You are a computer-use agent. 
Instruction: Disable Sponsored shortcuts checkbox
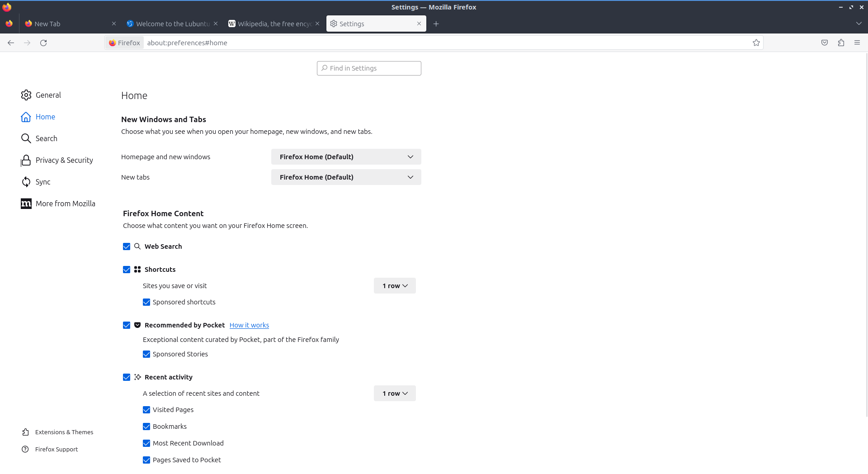[x=146, y=302]
